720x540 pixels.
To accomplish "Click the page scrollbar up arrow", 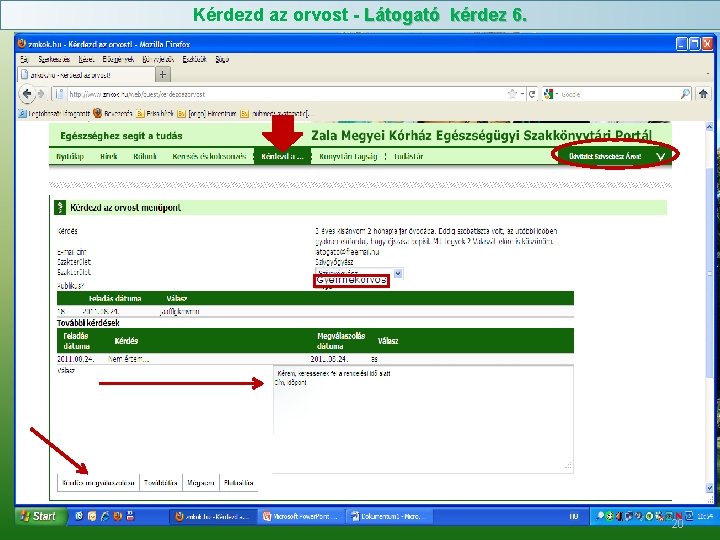I will click(709, 127).
